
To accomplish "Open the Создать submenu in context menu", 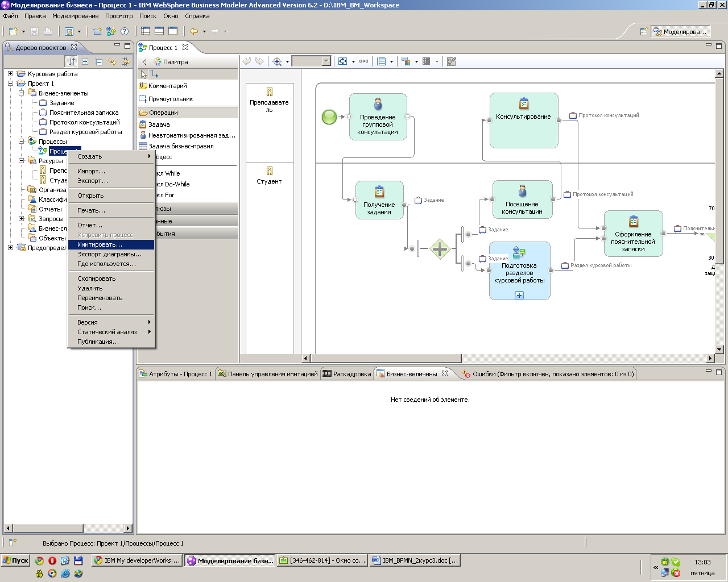I will pos(111,156).
